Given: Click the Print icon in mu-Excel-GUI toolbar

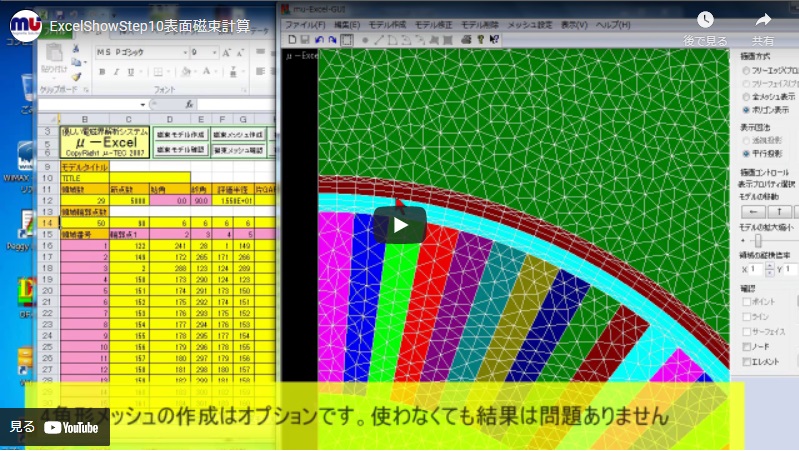Looking at the screenshot, I should click(x=466, y=39).
